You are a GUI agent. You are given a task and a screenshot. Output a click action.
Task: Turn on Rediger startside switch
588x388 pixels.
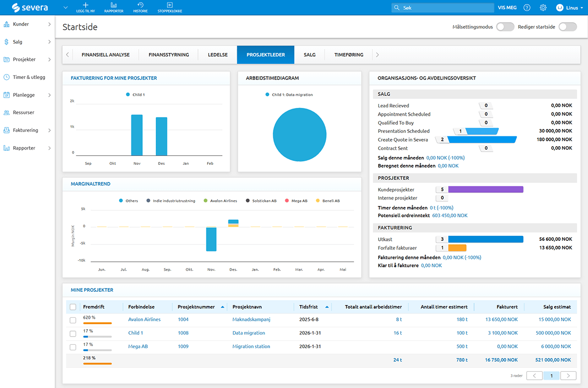click(x=568, y=27)
